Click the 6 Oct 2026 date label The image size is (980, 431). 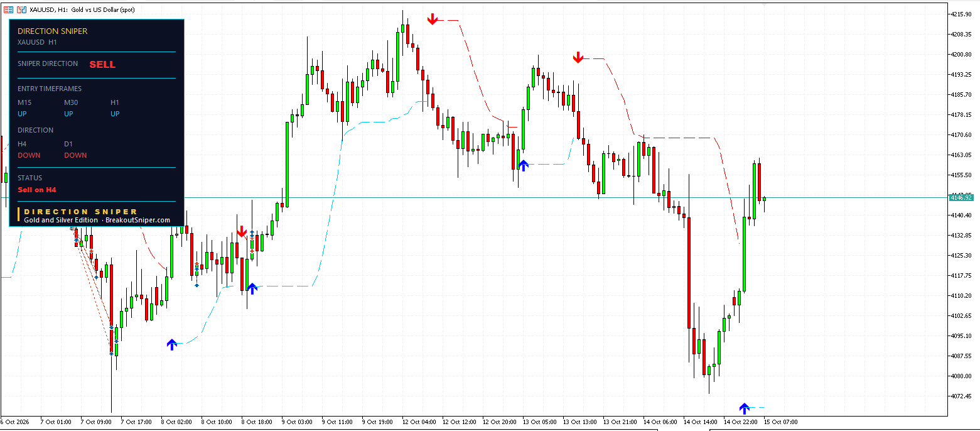tap(15, 422)
